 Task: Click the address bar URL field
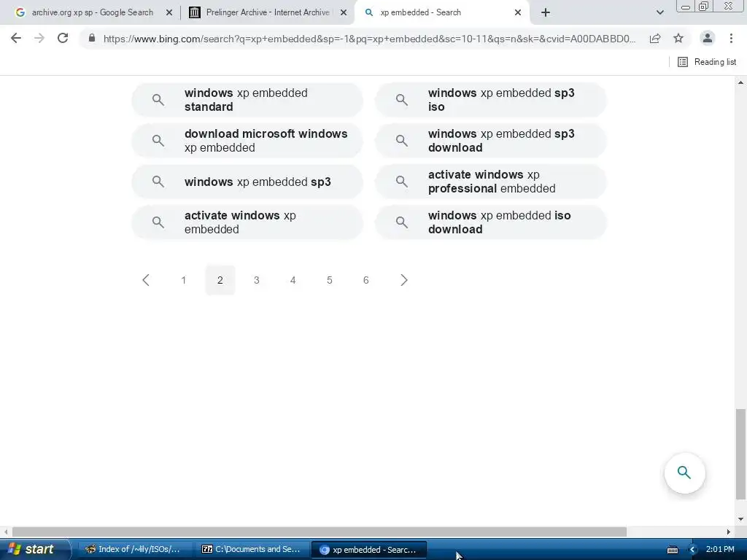click(369, 39)
